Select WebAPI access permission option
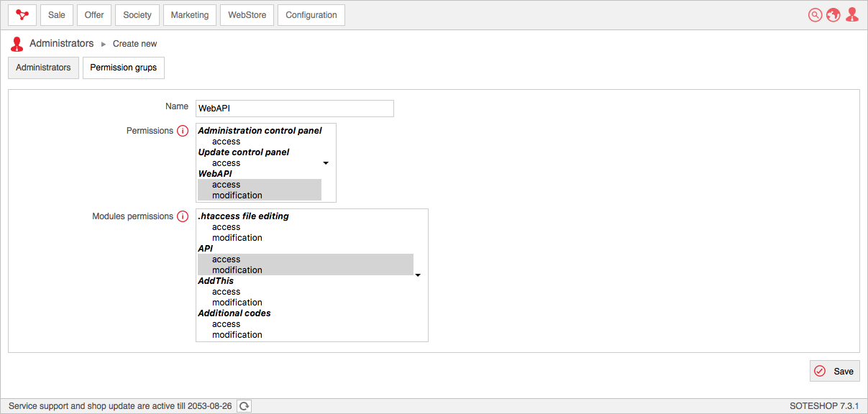 [260, 185]
